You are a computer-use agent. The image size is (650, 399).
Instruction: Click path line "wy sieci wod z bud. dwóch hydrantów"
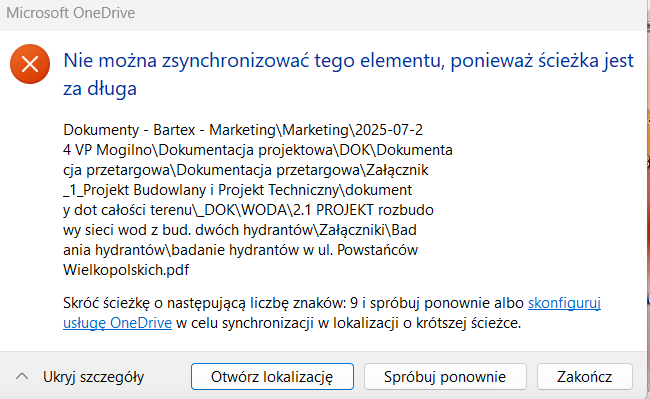pyautogui.click(x=240, y=230)
